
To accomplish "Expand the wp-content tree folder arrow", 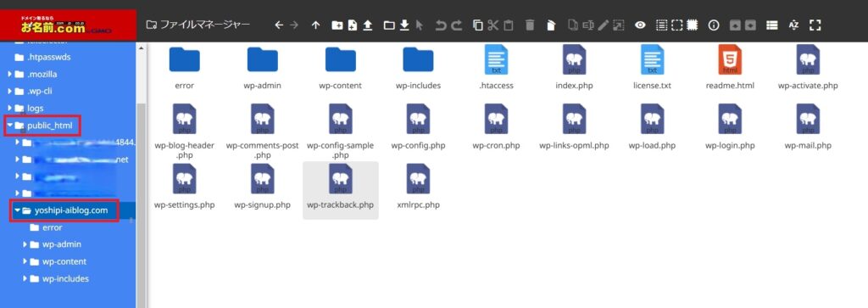I will (x=25, y=261).
